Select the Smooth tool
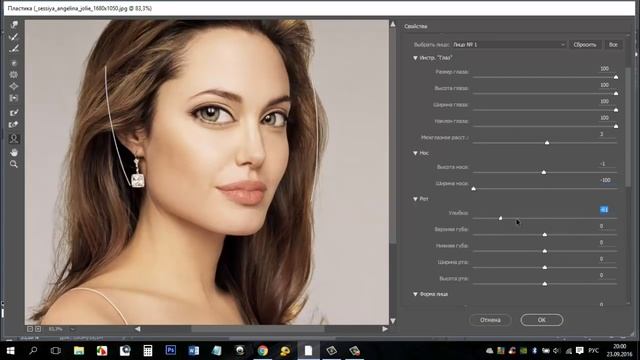 tap(14, 49)
